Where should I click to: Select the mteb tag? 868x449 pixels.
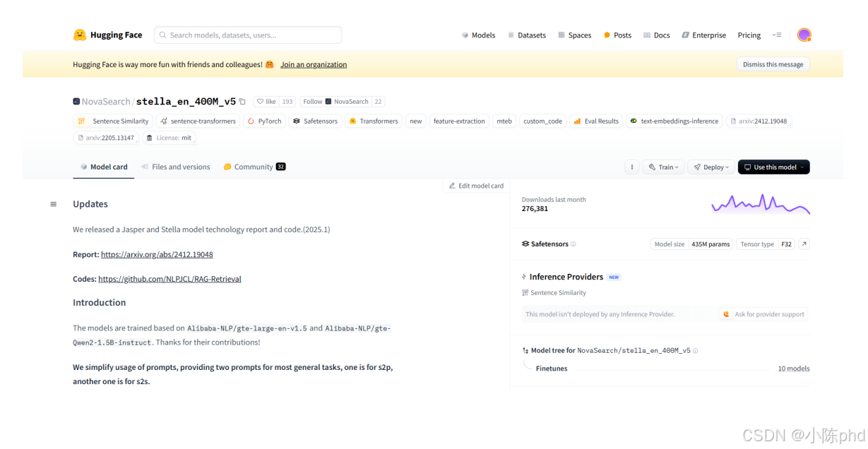pos(504,121)
